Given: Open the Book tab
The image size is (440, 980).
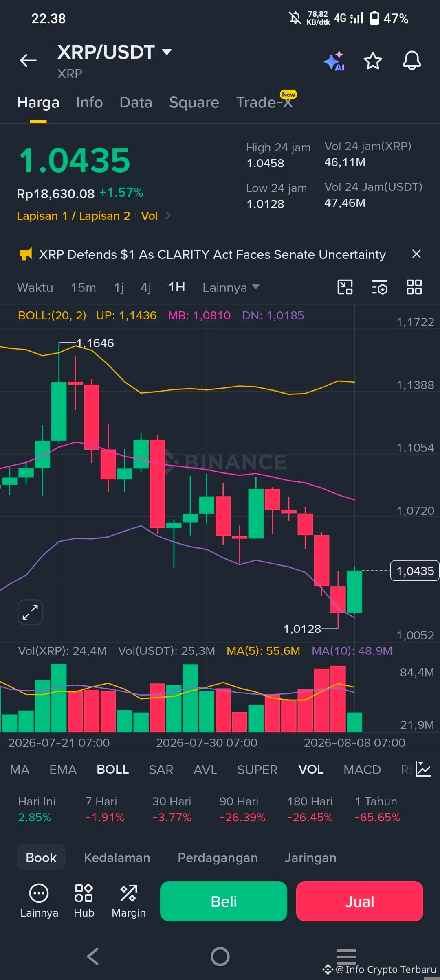Looking at the screenshot, I should [x=41, y=857].
